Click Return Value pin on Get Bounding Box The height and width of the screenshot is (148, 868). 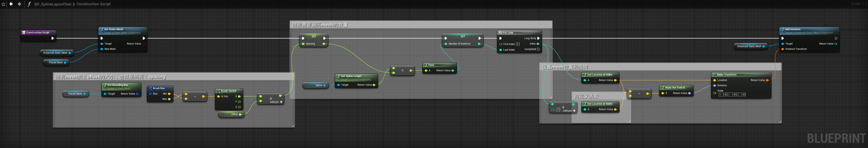pos(137,94)
